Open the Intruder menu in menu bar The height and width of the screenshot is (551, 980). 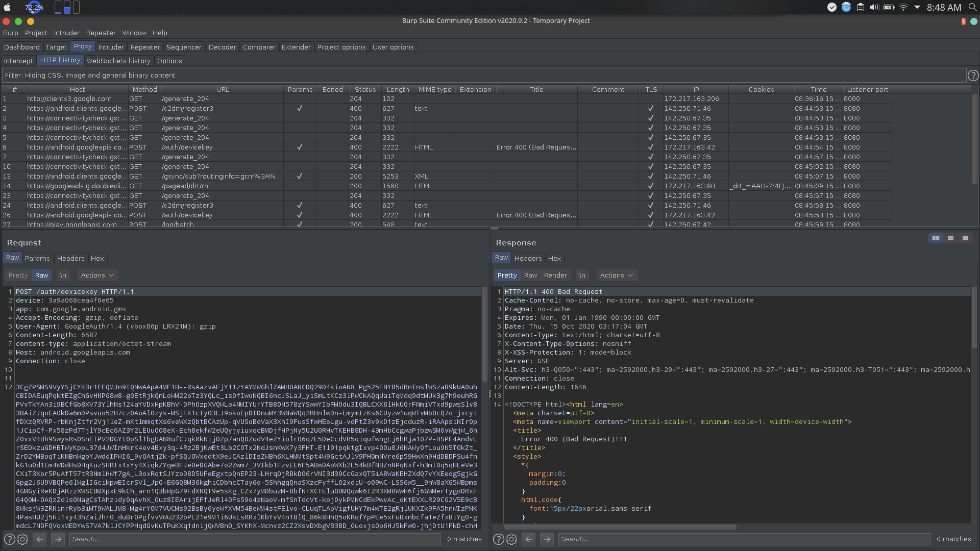tap(67, 33)
